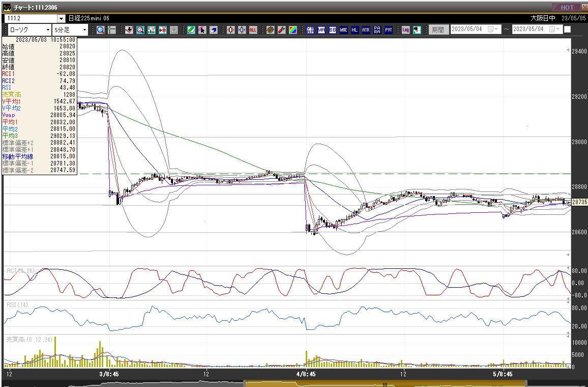Click the 5/8:45 time axis label
Image resolution: width=588 pixels, height=387 pixels.
click(503, 374)
